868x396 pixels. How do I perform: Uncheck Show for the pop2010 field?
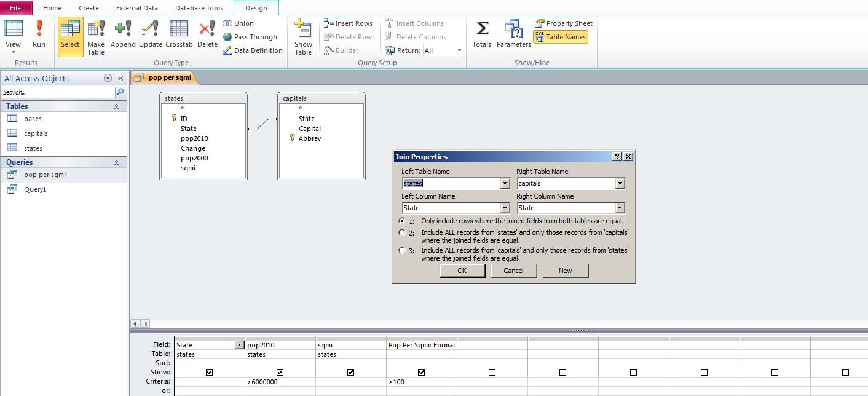280,372
